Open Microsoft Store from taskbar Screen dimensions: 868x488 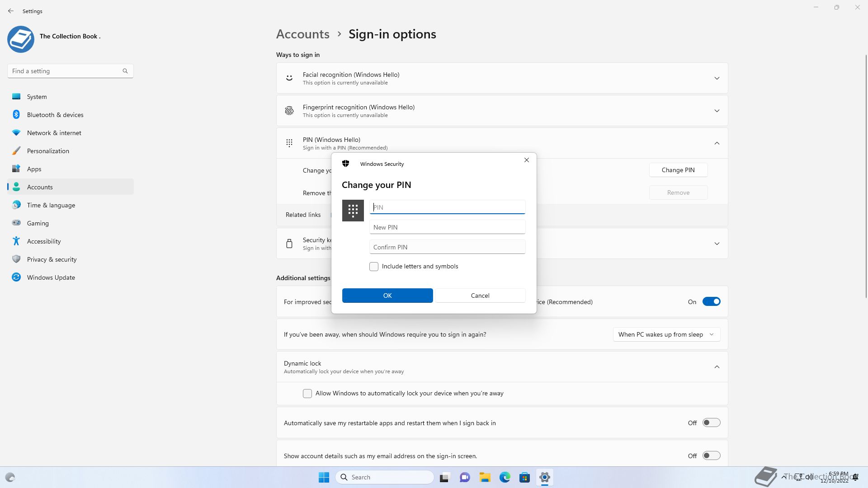pyautogui.click(x=525, y=477)
